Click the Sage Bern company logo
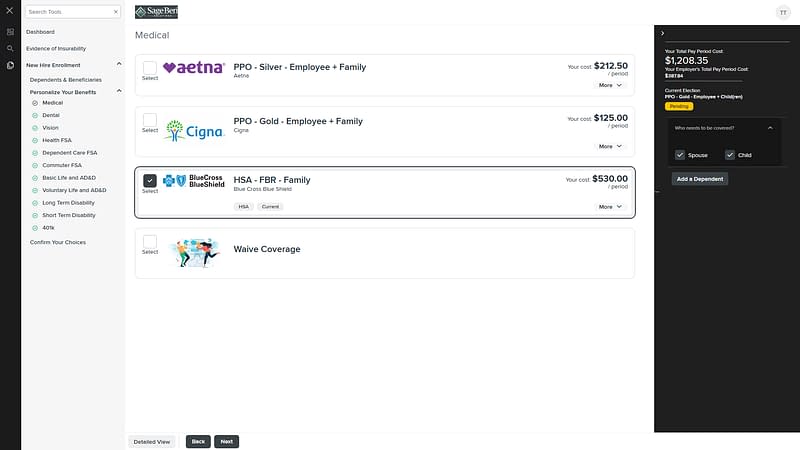800x450 pixels. [x=156, y=11]
